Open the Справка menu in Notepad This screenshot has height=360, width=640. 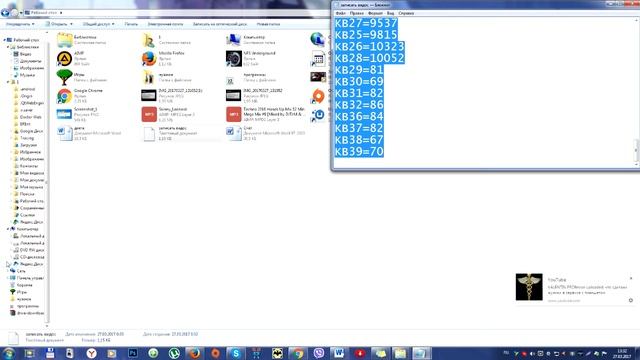[x=406, y=13]
